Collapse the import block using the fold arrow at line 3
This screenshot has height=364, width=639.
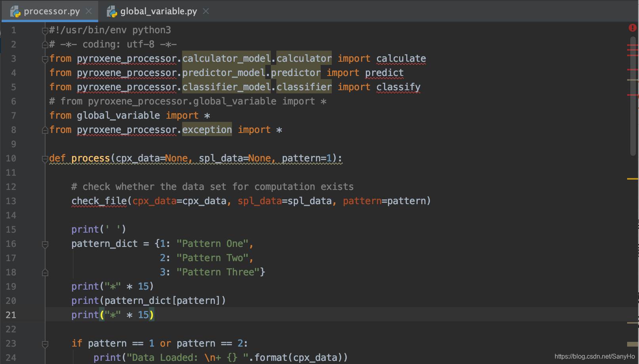click(45, 58)
